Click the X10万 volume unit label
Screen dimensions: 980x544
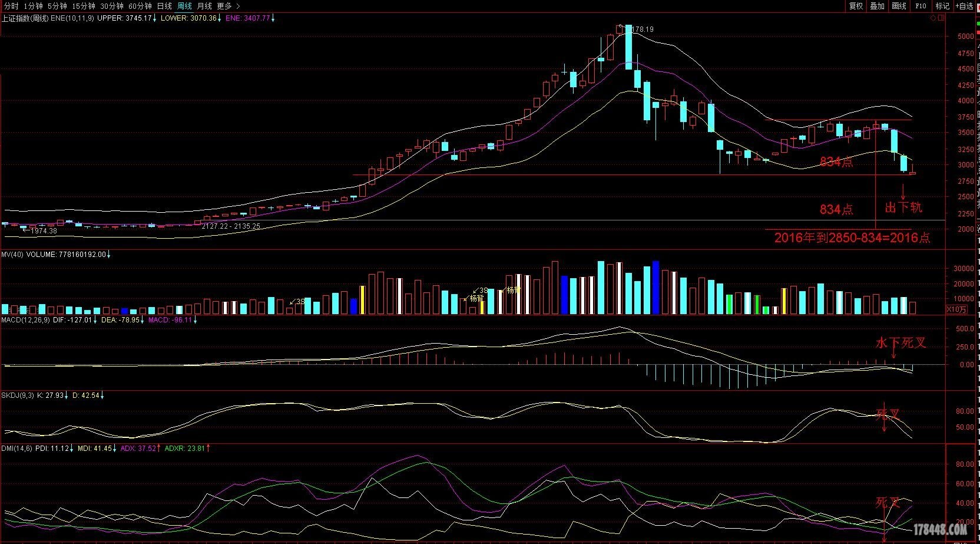[x=957, y=309]
